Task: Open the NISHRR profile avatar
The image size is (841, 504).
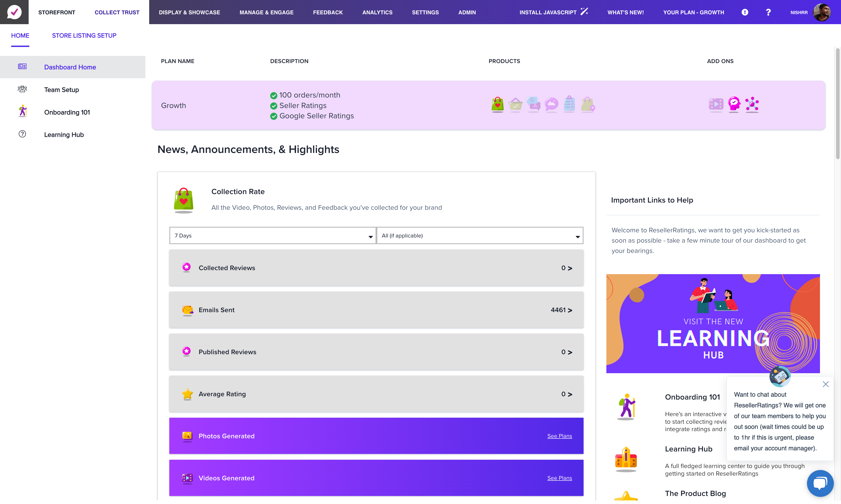Action: (x=822, y=12)
